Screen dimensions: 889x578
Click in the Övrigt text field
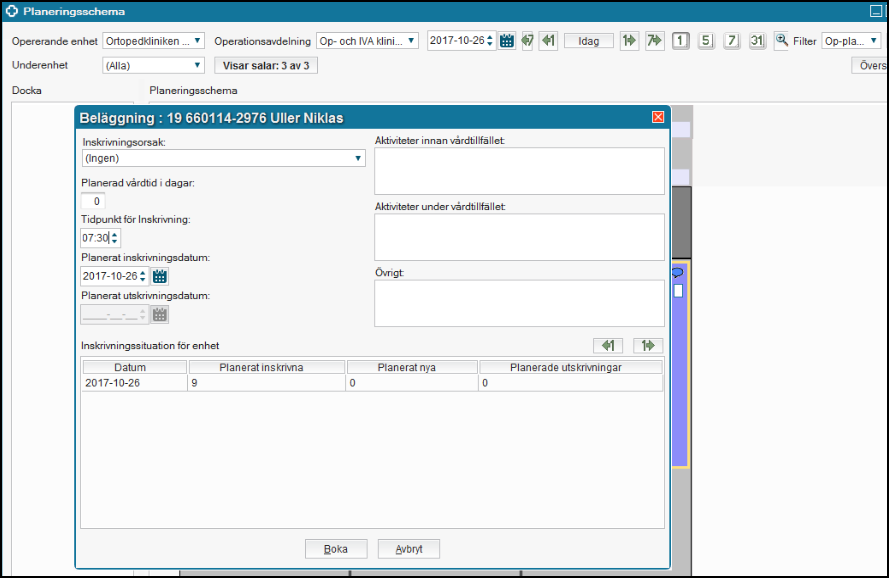click(519, 303)
